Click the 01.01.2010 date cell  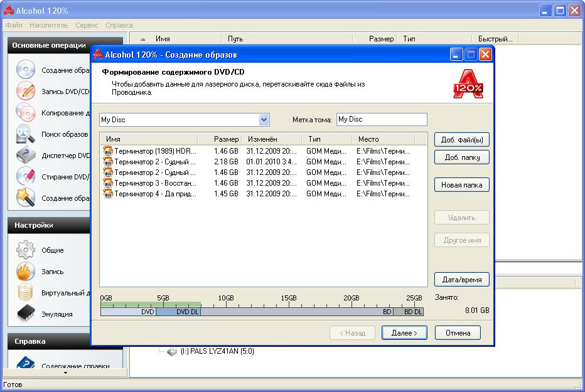(271, 162)
